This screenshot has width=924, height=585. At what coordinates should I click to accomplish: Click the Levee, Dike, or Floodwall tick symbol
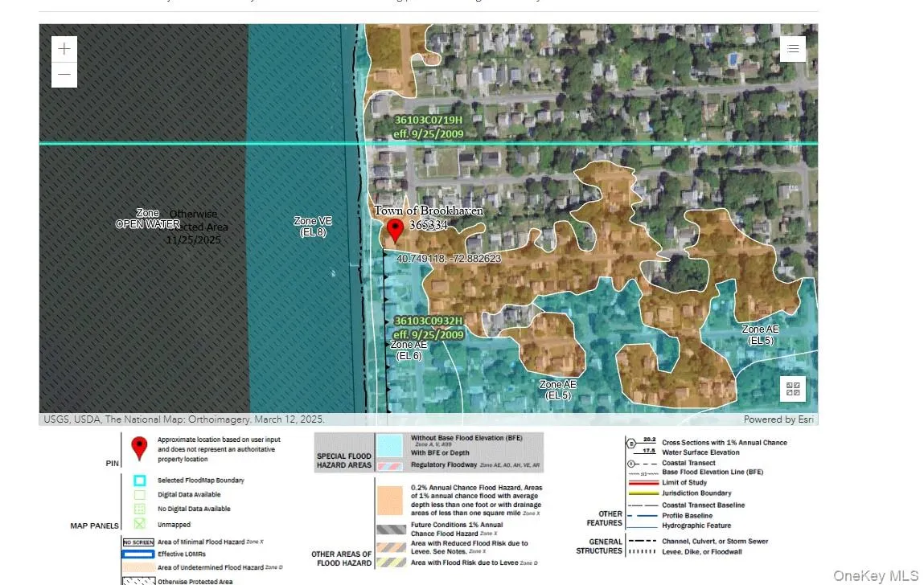point(643,552)
